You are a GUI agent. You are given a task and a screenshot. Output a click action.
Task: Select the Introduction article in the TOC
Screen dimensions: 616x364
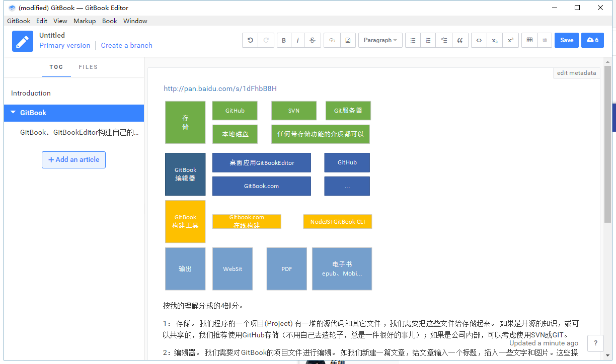(74, 93)
